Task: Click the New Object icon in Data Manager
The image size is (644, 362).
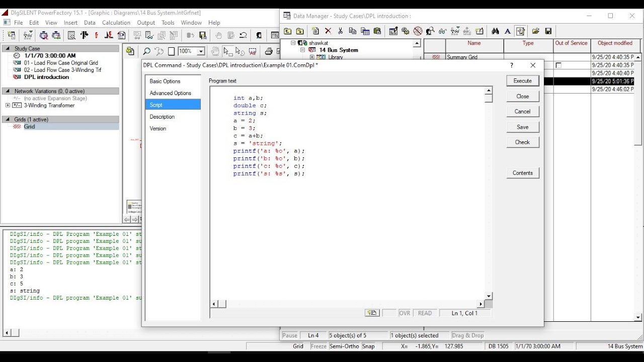Action: click(x=315, y=31)
